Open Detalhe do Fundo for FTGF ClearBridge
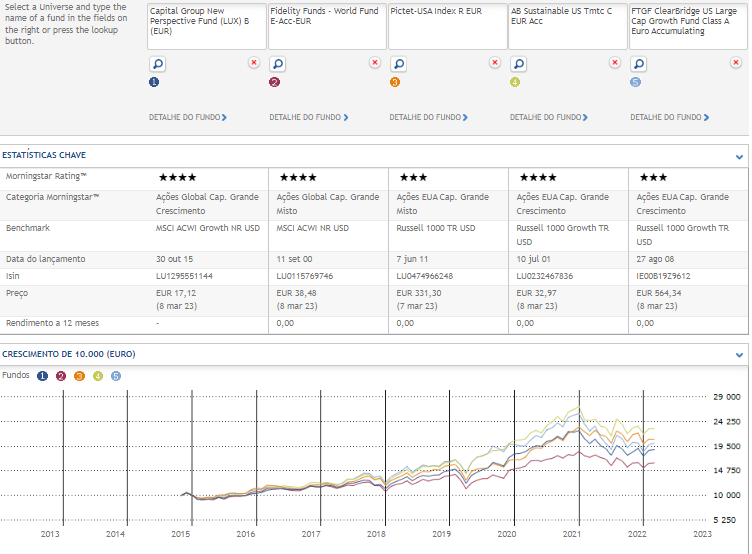 668,117
